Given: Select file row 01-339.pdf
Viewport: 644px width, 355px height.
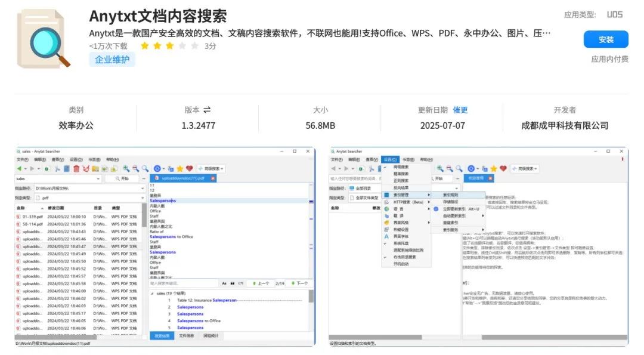Looking at the screenshot, I should click(x=78, y=217).
